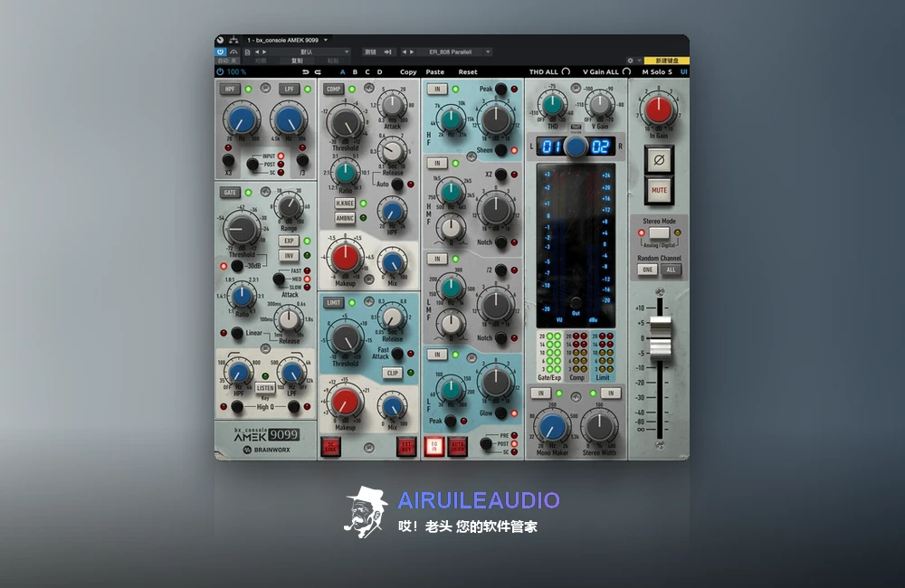Toggle the HPF enable button

[x=230, y=89]
